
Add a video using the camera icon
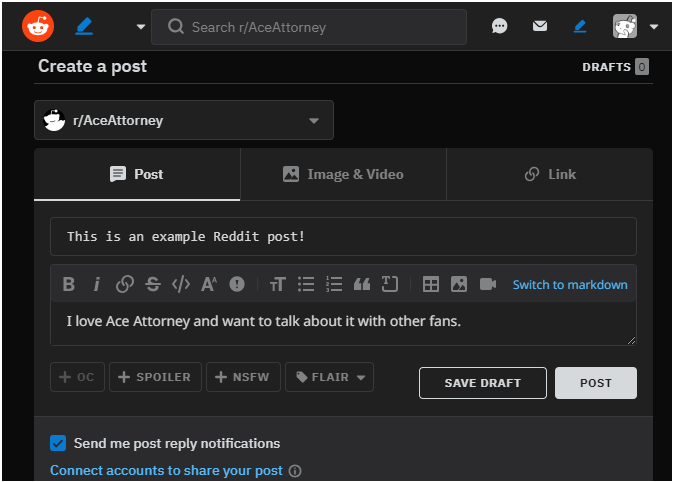(x=488, y=284)
